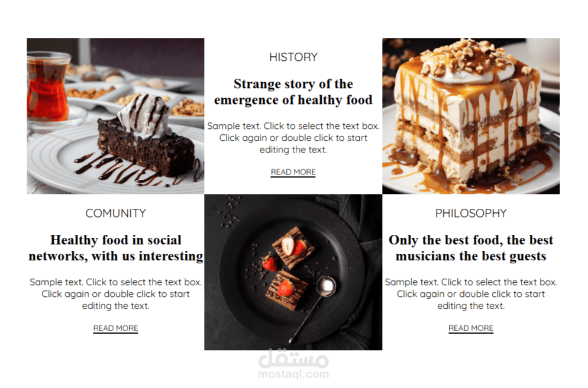The image size is (588, 388).
Task: Select the sample text under COMUNITY heading
Action: coord(115,294)
